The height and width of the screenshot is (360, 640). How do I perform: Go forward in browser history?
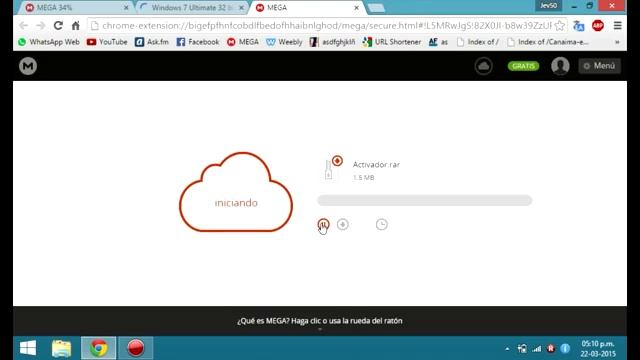(x=40, y=26)
